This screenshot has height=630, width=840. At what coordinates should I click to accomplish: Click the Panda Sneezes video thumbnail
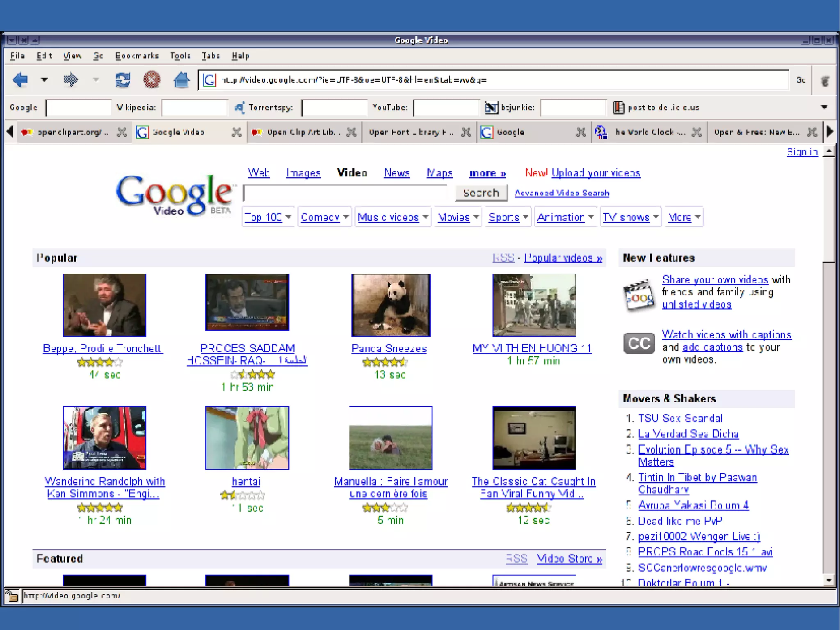(x=390, y=305)
